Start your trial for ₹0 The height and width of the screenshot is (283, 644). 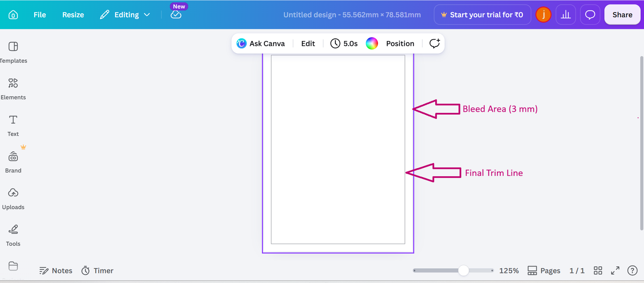coord(482,15)
